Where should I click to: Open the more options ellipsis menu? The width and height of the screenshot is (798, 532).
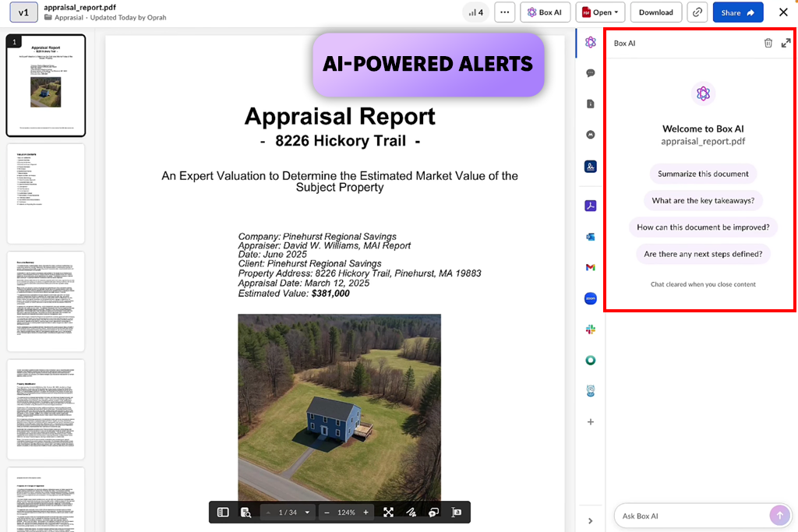pyautogui.click(x=504, y=12)
